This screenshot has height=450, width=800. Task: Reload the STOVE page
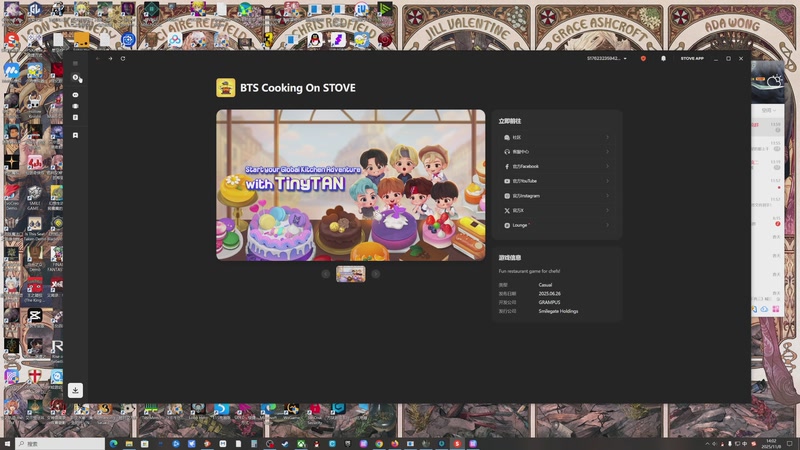[123, 59]
